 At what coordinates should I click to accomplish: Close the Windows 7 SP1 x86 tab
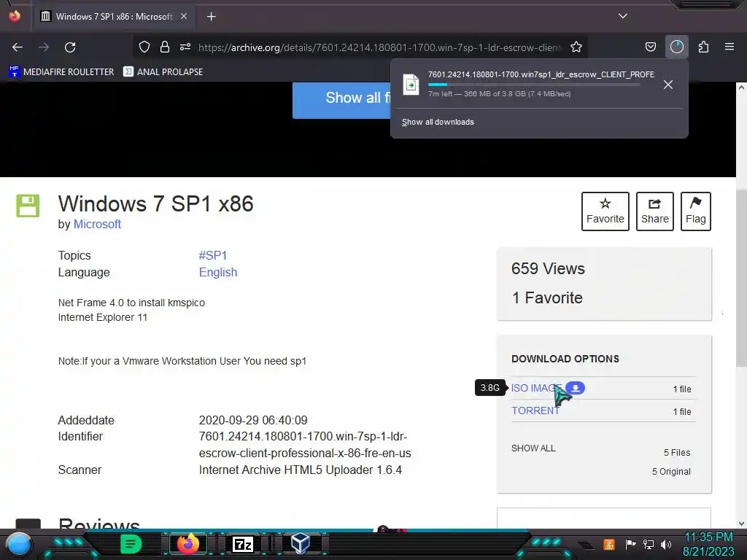(184, 16)
